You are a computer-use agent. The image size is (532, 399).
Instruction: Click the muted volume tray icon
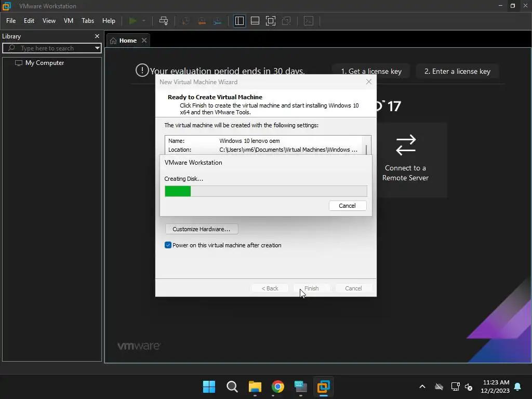[x=469, y=387]
